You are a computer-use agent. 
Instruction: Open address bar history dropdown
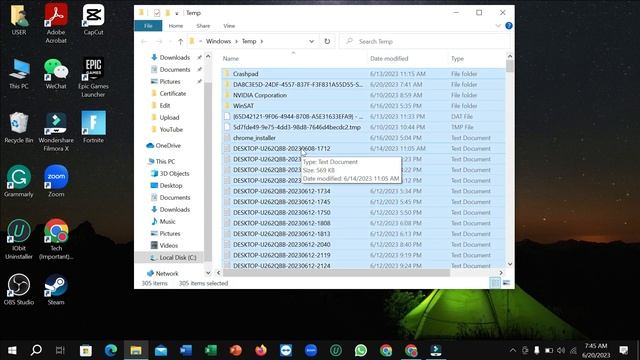[311, 41]
